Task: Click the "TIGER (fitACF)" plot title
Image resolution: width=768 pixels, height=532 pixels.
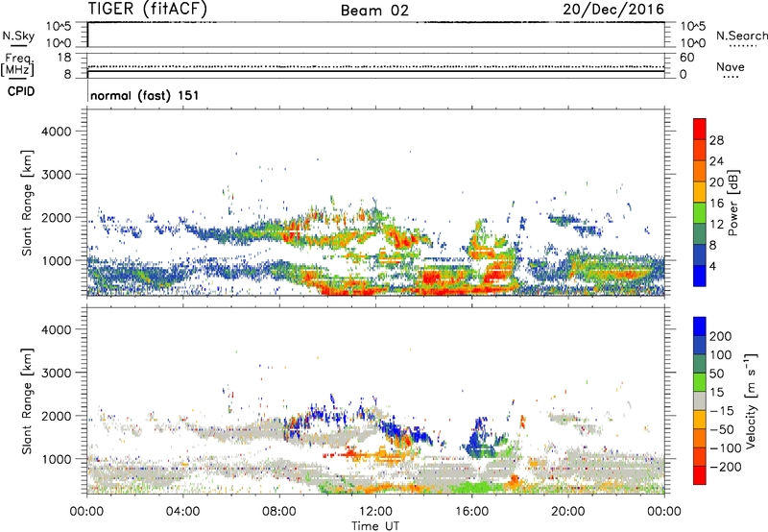Action: [148, 9]
